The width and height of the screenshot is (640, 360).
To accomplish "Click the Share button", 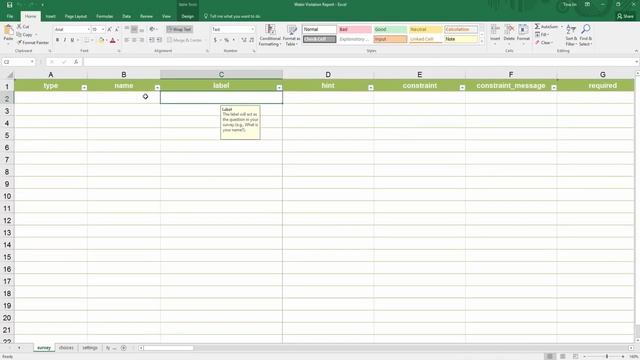I will point(625,16).
